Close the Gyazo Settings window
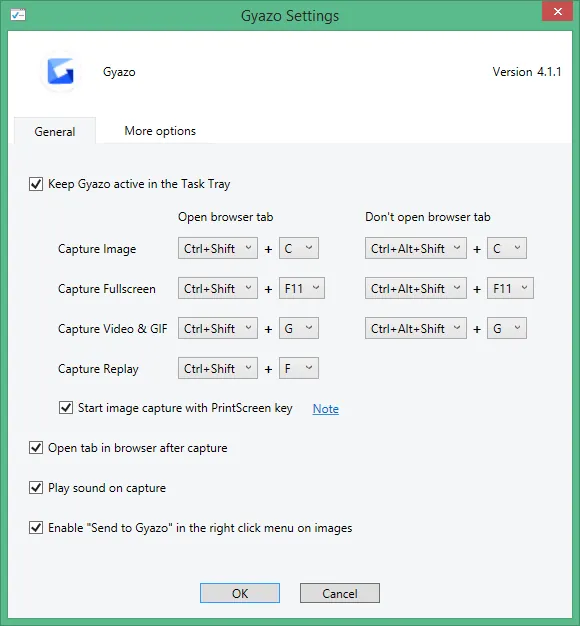The height and width of the screenshot is (626, 580). (558, 12)
